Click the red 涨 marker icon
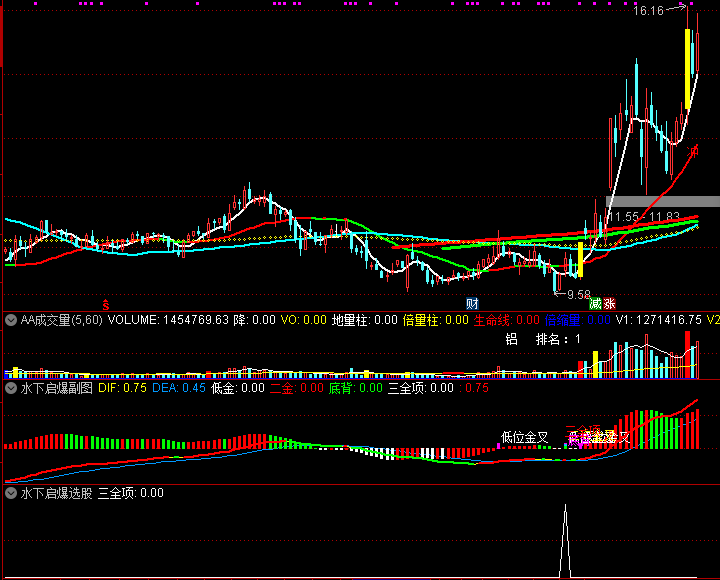This screenshot has height=580, width=720. (609, 304)
